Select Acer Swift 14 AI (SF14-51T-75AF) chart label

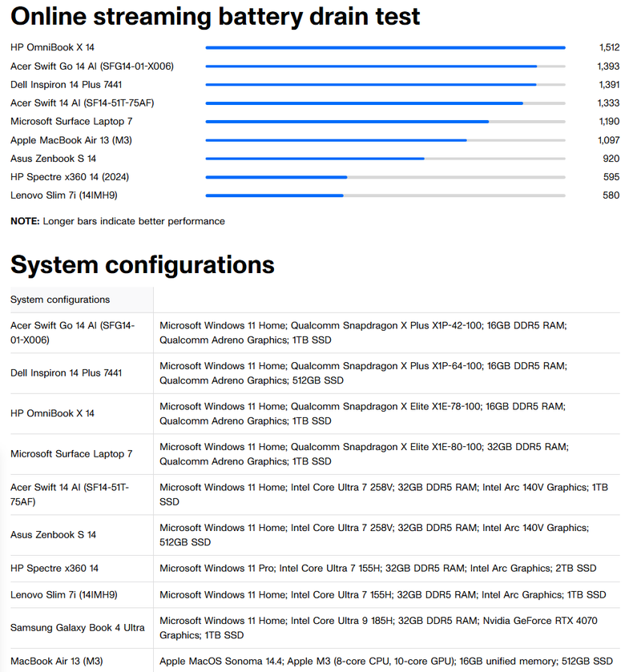pos(83,103)
